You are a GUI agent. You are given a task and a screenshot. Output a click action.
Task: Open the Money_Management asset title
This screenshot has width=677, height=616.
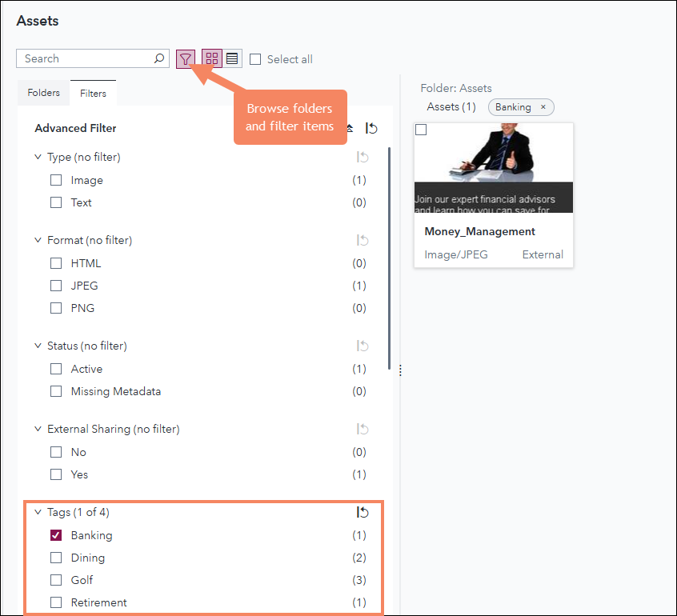pos(480,231)
